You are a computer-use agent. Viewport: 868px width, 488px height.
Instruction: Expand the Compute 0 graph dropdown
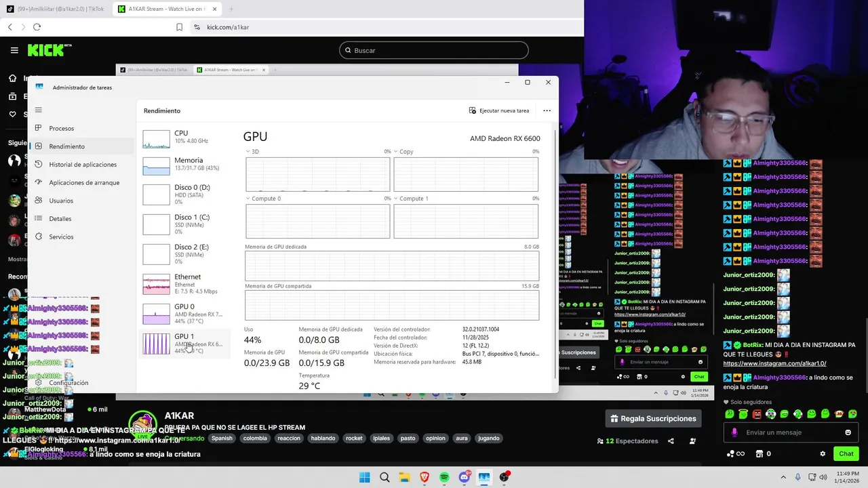click(x=248, y=199)
